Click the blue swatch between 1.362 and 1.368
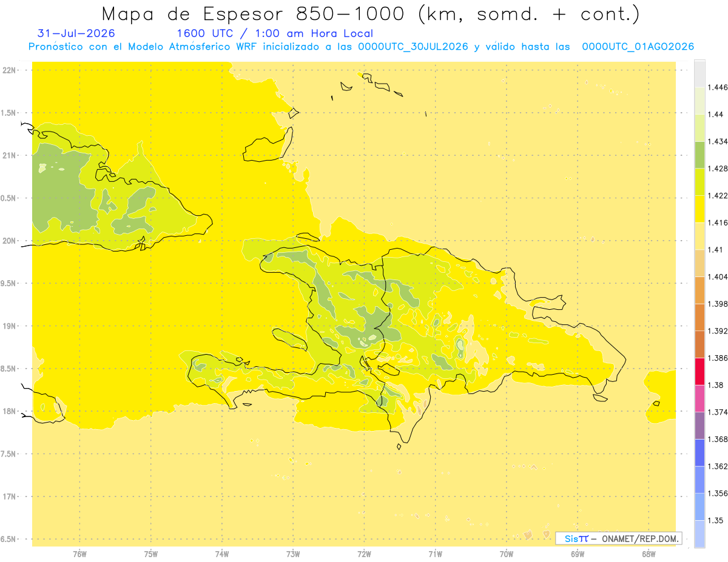This screenshot has width=728, height=562. (699, 453)
